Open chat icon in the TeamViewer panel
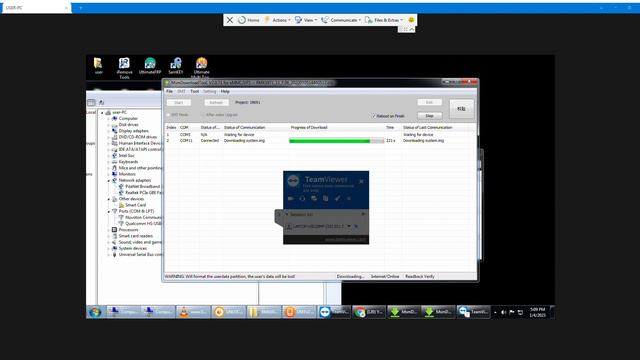The image size is (640, 360). click(x=314, y=198)
